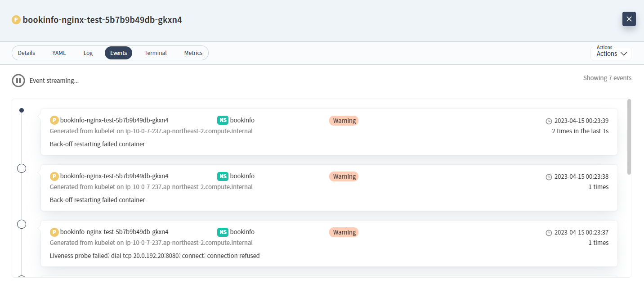Click 'Generated from kubelet' line in 00:23:39 event
Screen dimensions: 644x289
point(151,131)
